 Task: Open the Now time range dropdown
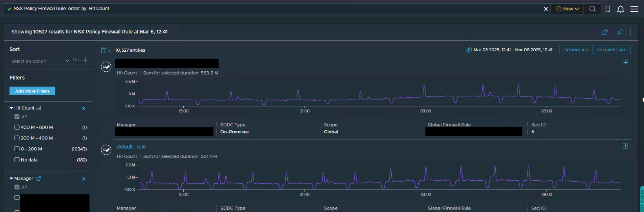point(567,9)
